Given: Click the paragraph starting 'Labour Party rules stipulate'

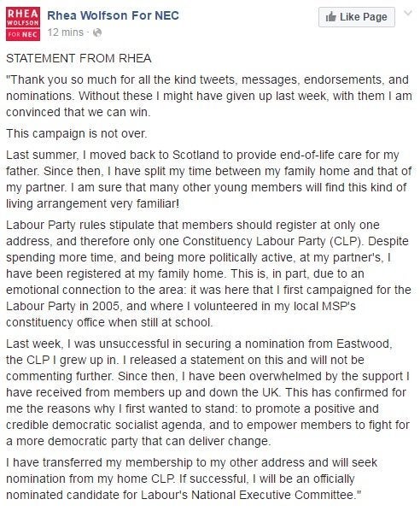Looking at the screenshot, I should click(208, 273).
